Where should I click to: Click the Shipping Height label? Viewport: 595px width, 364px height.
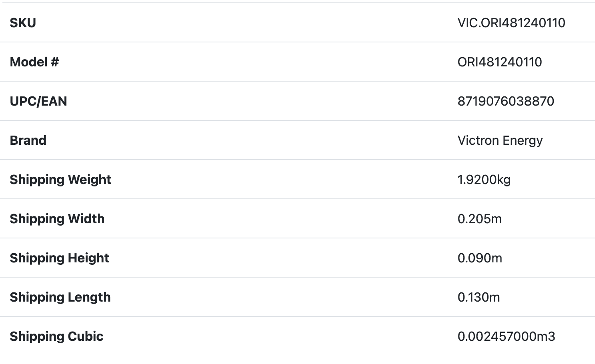click(x=59, y=258)
